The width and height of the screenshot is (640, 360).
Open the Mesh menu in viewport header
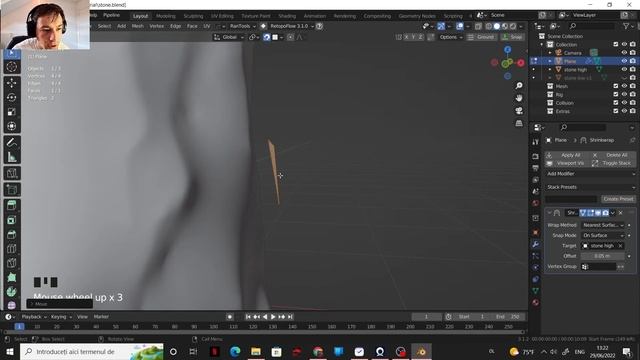tap(138, 26)
